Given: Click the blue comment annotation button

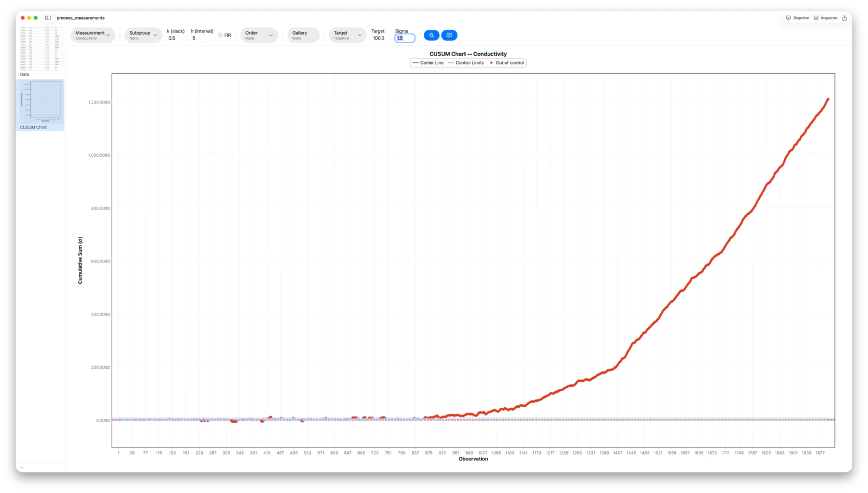Looking at the screenshot, I should click(449, 35).
